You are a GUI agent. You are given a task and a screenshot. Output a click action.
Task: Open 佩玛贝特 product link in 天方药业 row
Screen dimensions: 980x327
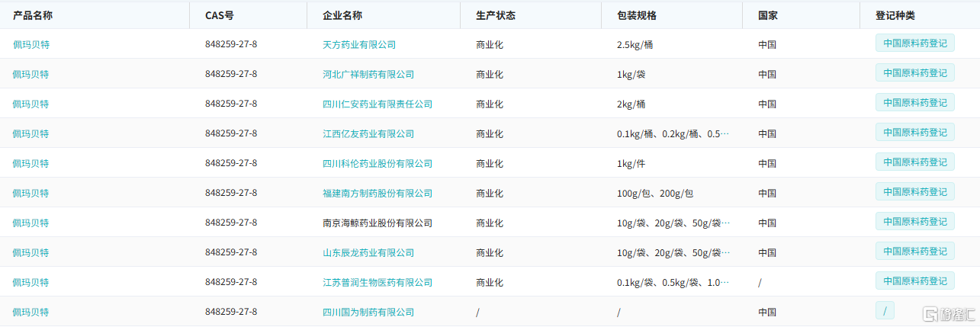[x=31, y=44]
